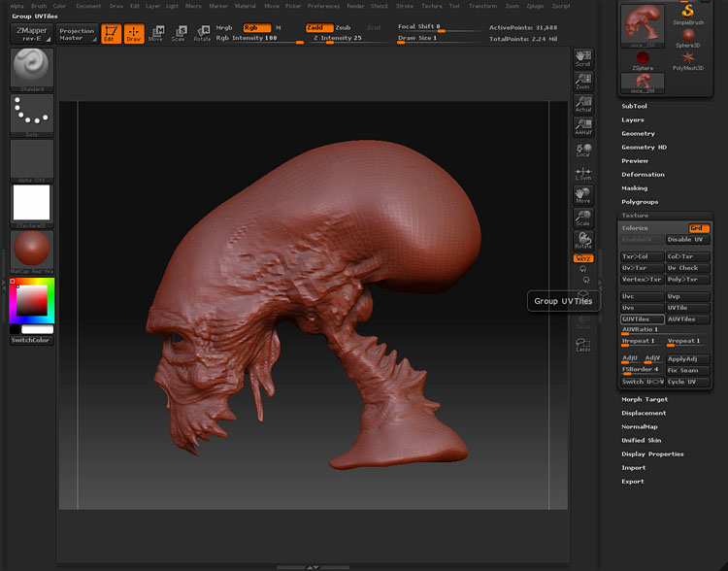Enable Local transformations icon
Screen dimensions: 728x571
tap(582, 150)
